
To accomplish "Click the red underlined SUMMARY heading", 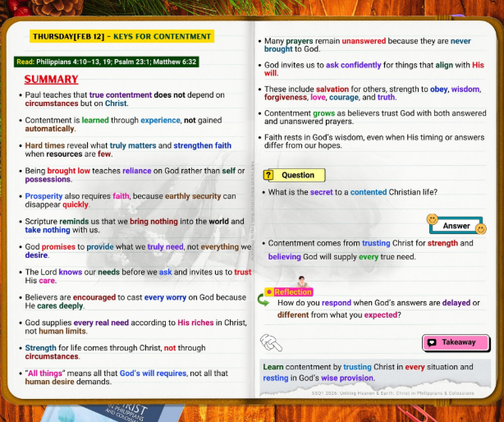I will point(51,80).
